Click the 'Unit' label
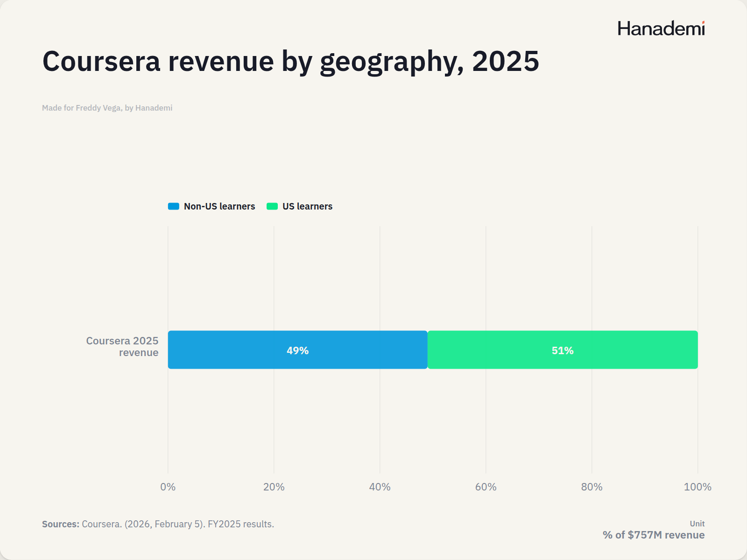This screenshot has height=560, width=747. click(698, 524)
